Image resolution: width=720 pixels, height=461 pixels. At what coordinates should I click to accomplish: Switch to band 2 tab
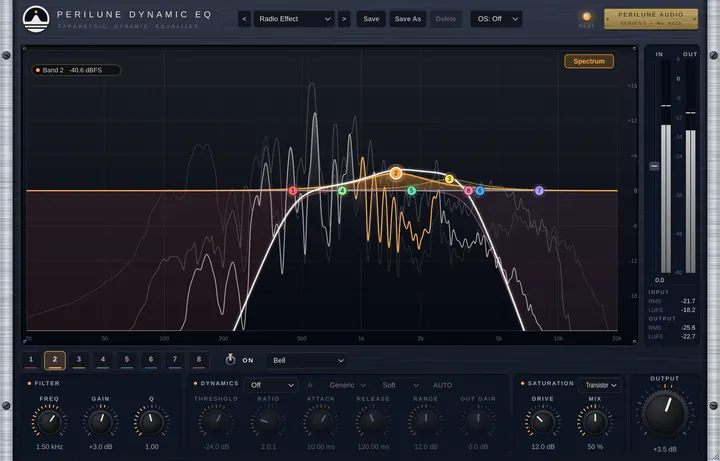click(55, 360)
